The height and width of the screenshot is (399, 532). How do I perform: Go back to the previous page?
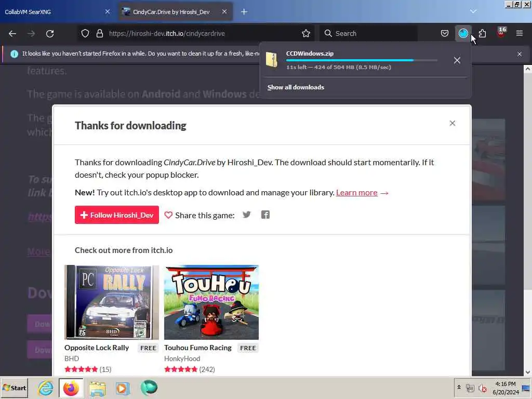pyautogui.click(x=12, y=34)
